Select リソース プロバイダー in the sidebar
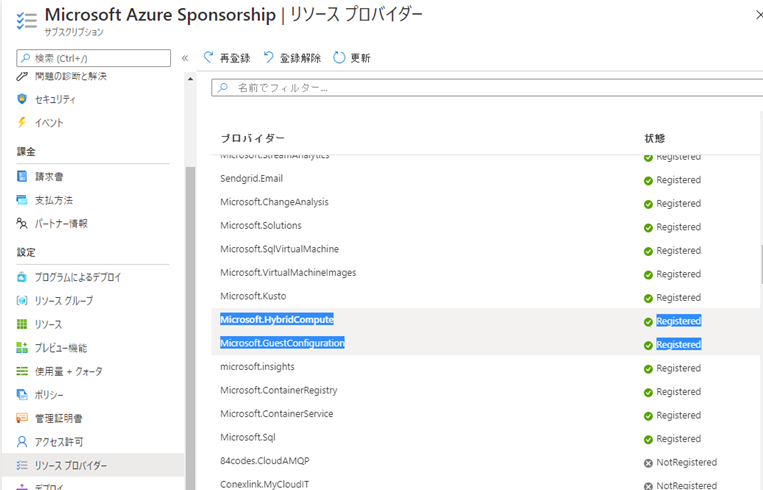This screenshot has height=490, width=763. (92, 465)
